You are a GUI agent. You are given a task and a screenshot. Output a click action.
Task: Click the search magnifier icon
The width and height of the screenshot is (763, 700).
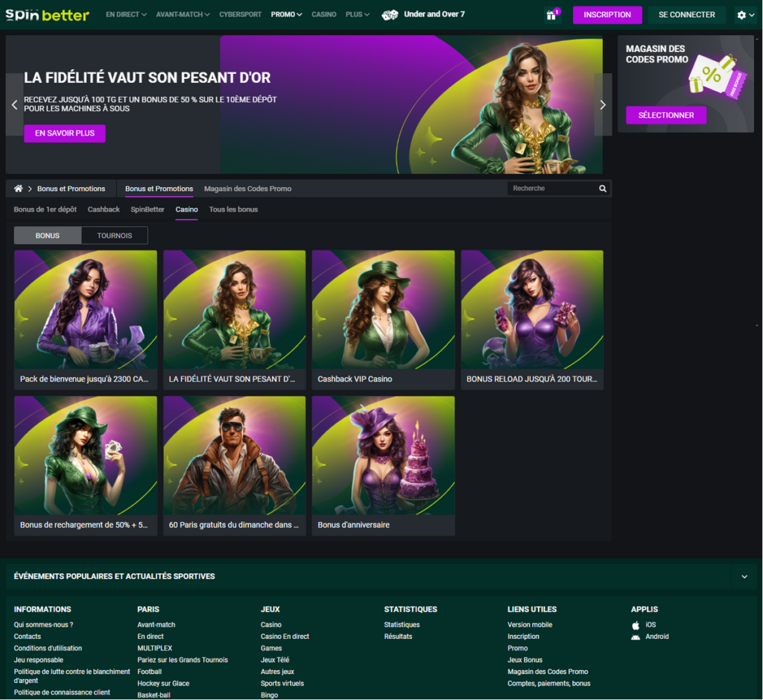pyautogui.click(x=602, y=189)
